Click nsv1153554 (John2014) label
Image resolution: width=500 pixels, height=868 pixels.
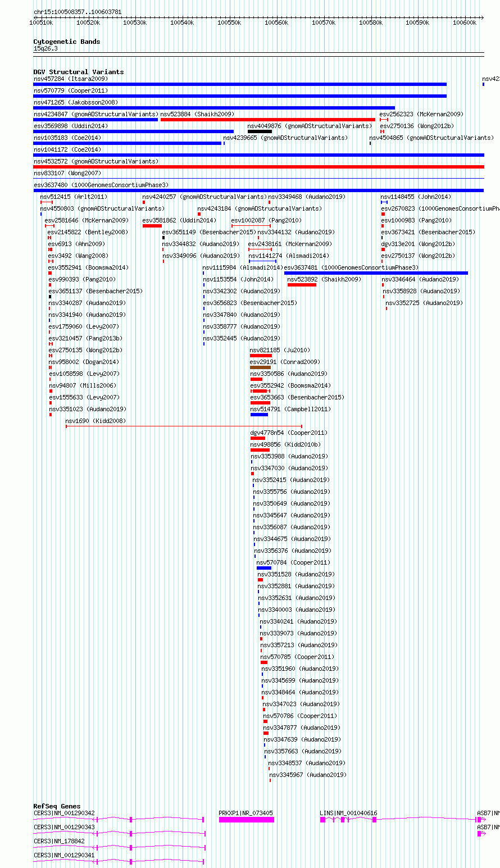pos(238,279)
